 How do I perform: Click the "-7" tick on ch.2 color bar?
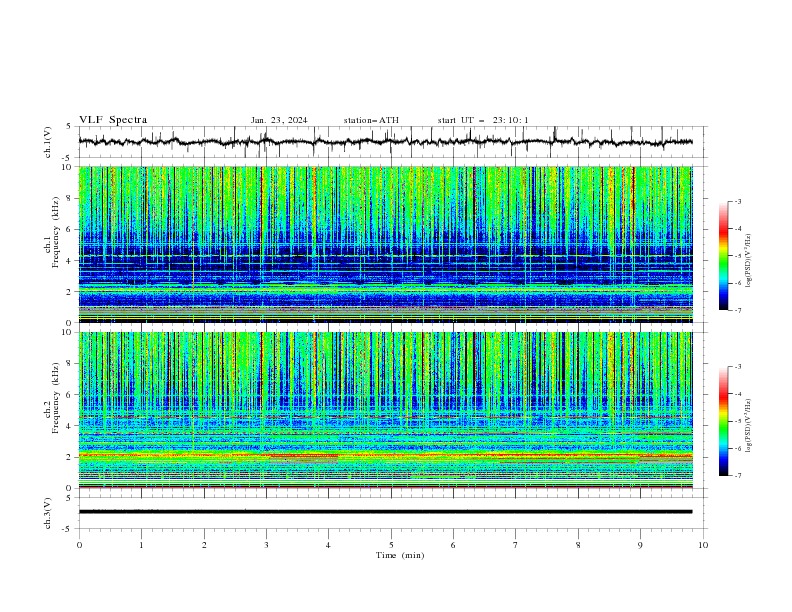737,475
